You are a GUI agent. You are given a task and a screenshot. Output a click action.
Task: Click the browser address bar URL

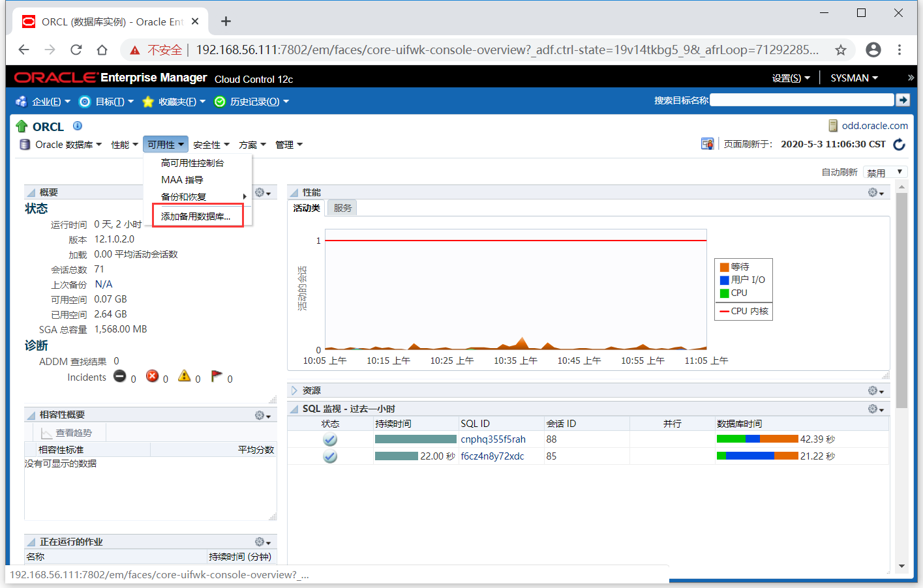coord(507,50)
